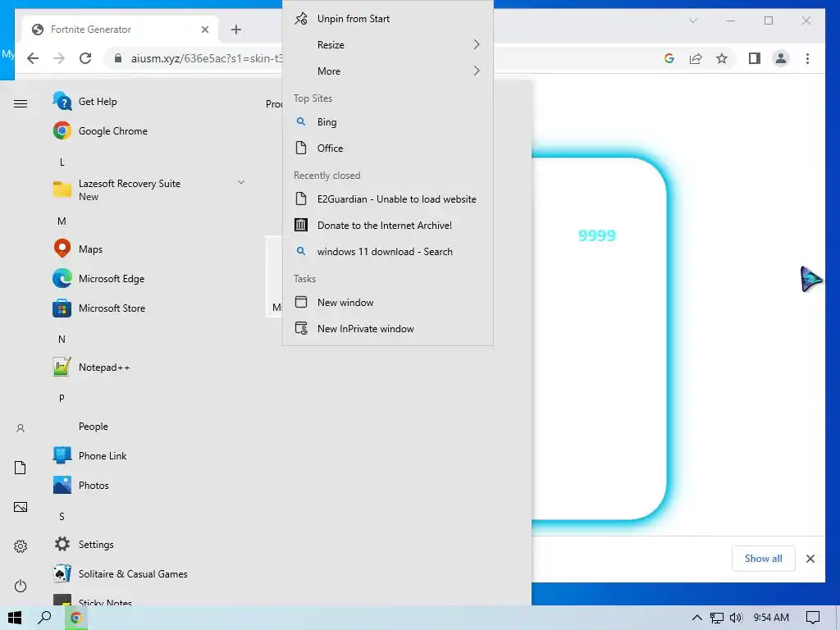Bookmark this tab with the star
Screen dimensions: 840x630
click(722, 58)
